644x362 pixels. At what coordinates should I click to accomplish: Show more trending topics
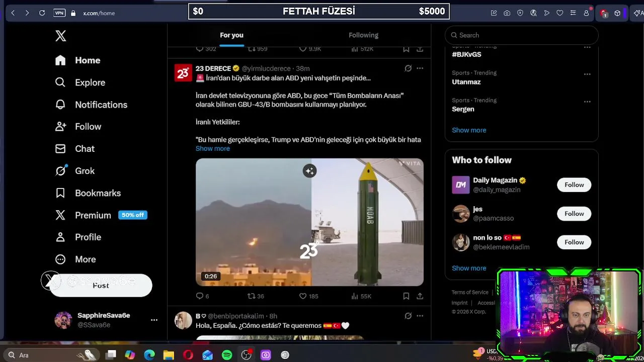click(469, 130)
